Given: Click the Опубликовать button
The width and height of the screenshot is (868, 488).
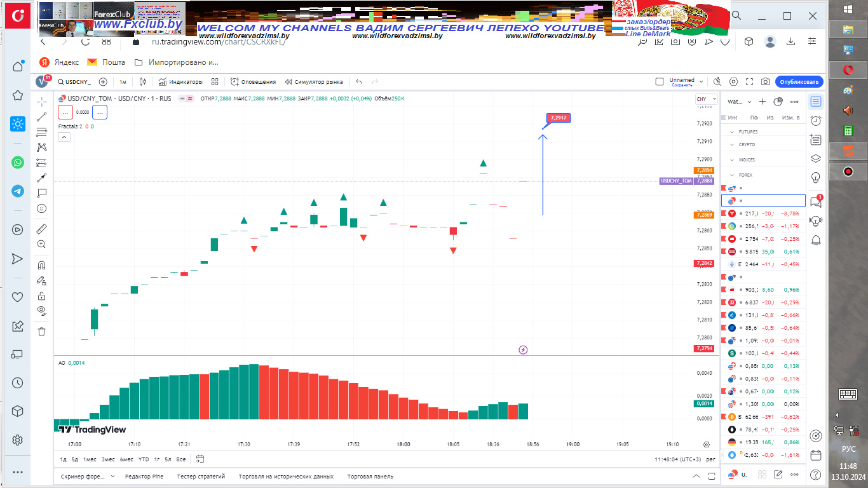Looking at the screenshot, I should [x=799, y=82].
